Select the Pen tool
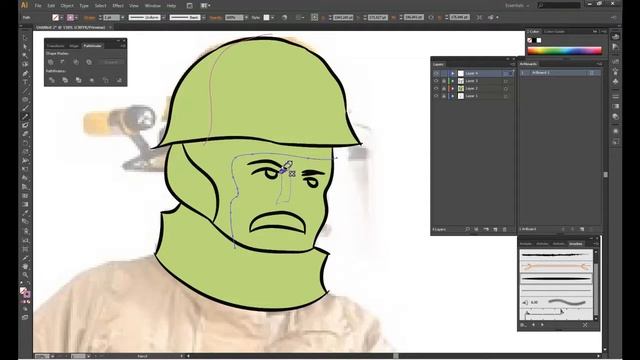This screenshot has width=640, height=360. (x=25, y=73)
